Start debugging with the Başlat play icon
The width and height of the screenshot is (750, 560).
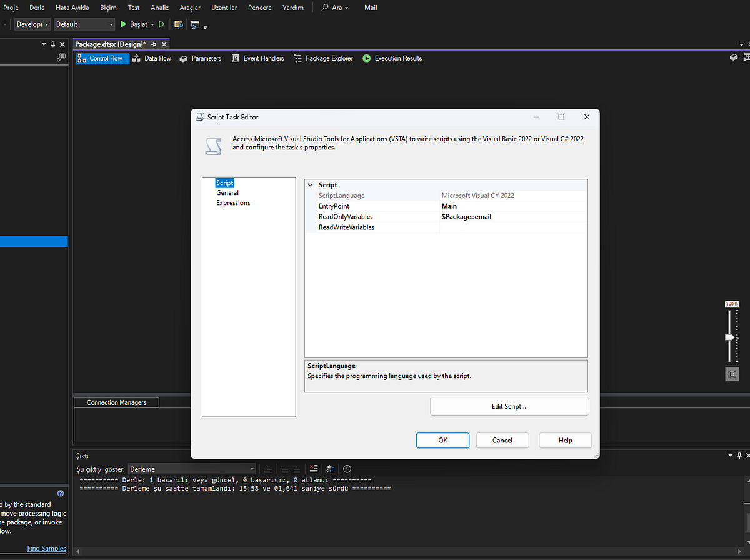pyautogui.click(x=123, y=24)
